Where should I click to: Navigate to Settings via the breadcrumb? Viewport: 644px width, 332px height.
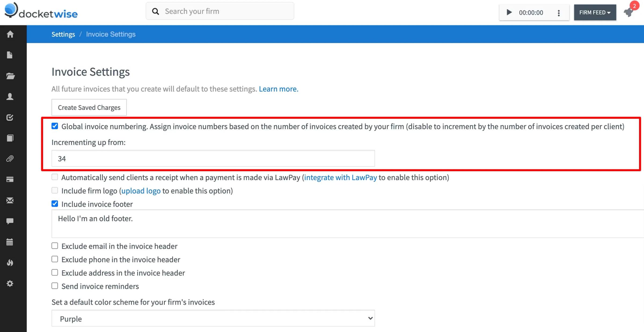[63, 34]
